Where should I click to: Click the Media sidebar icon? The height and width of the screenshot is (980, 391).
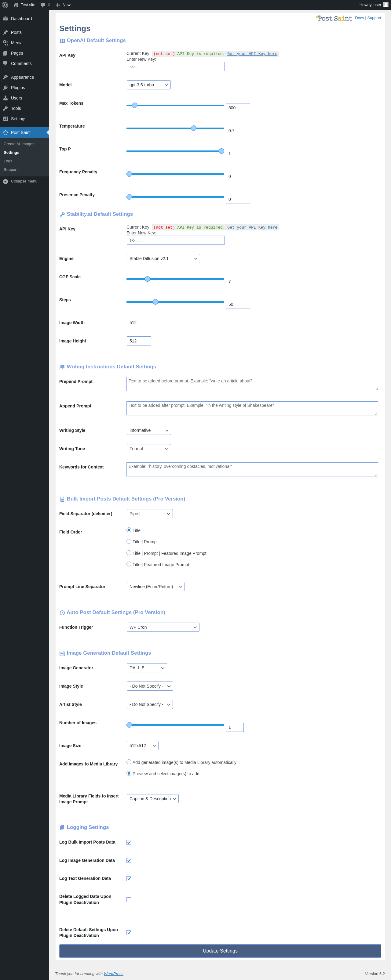click(x=5, y=43)
